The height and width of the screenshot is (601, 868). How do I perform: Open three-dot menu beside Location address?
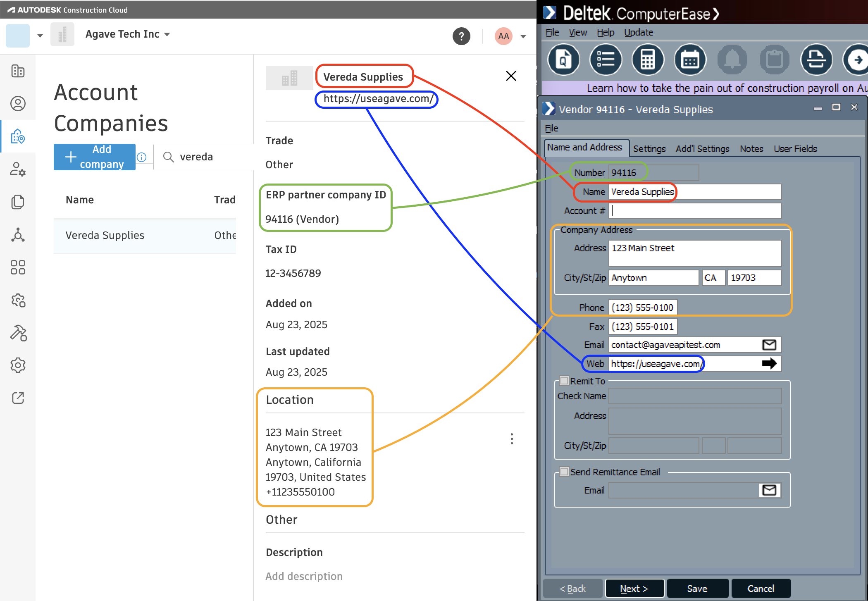tap(512, 439)
